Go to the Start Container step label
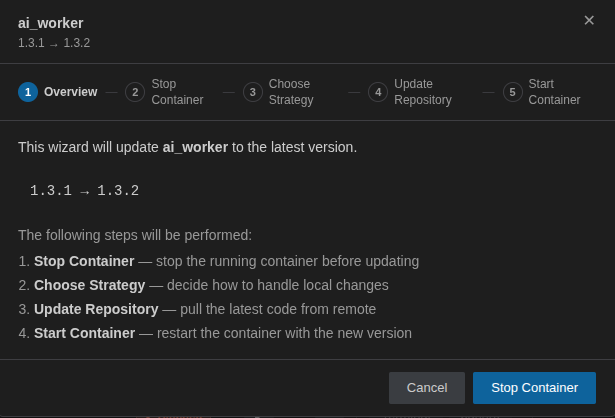This screenshot has width=615, height=418. click(554, 92)
